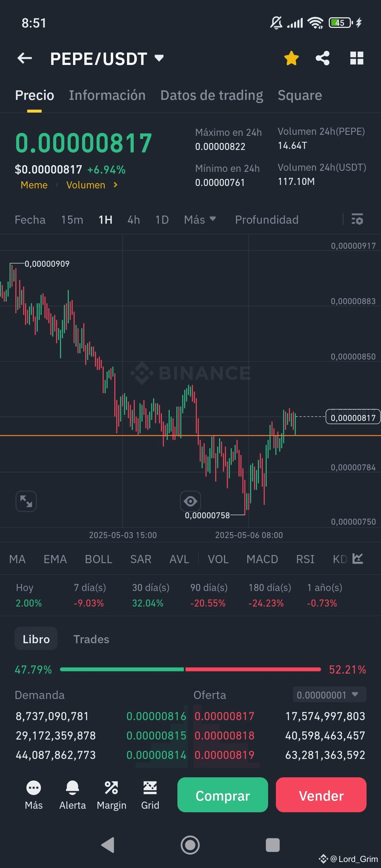
Task: Open the 0.00000001 price precision dropdown
Action: [x=329, y=695]
